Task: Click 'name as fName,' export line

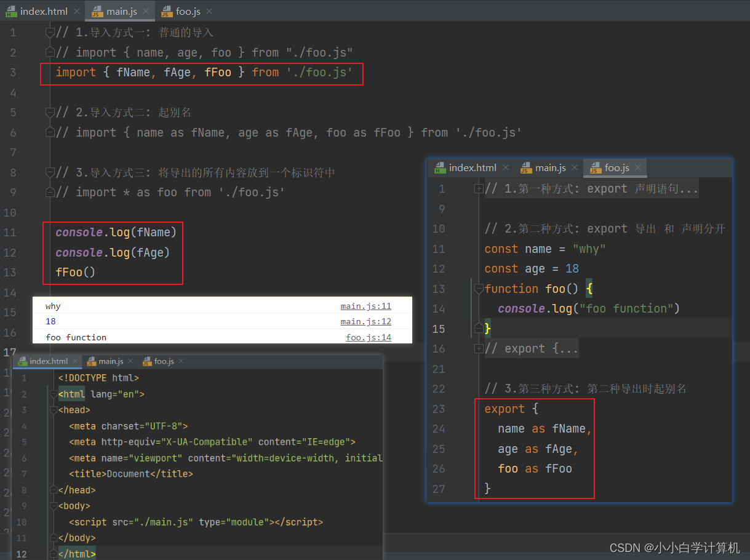Action: pyautogui.click(x=545, y=429)
